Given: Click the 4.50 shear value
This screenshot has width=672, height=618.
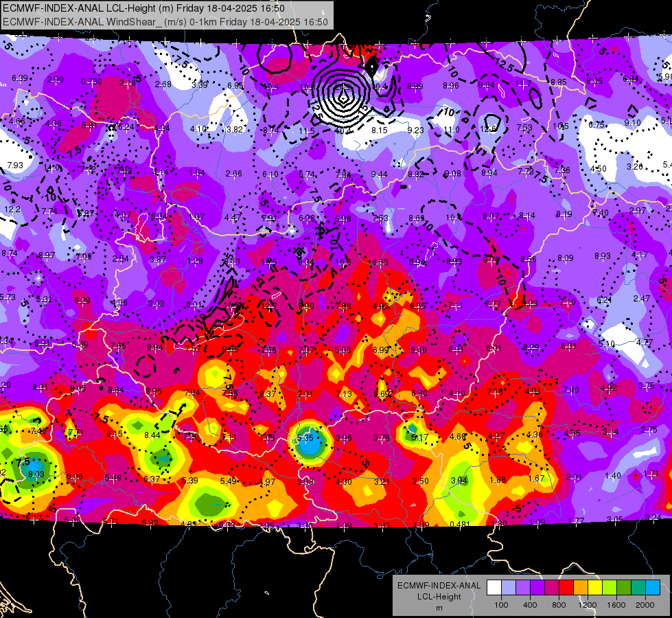Looking at the screenshot, I should tap(599, 168).
